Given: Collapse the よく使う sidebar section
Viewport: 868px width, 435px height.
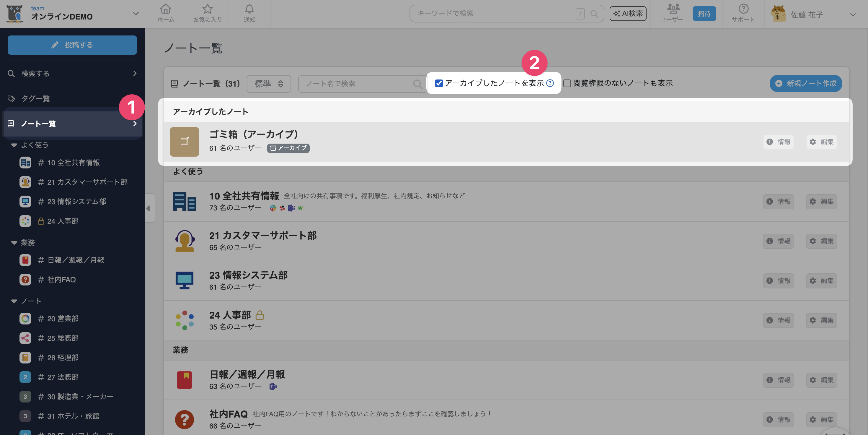Looking at the screenshot, I should click(14, 145).
